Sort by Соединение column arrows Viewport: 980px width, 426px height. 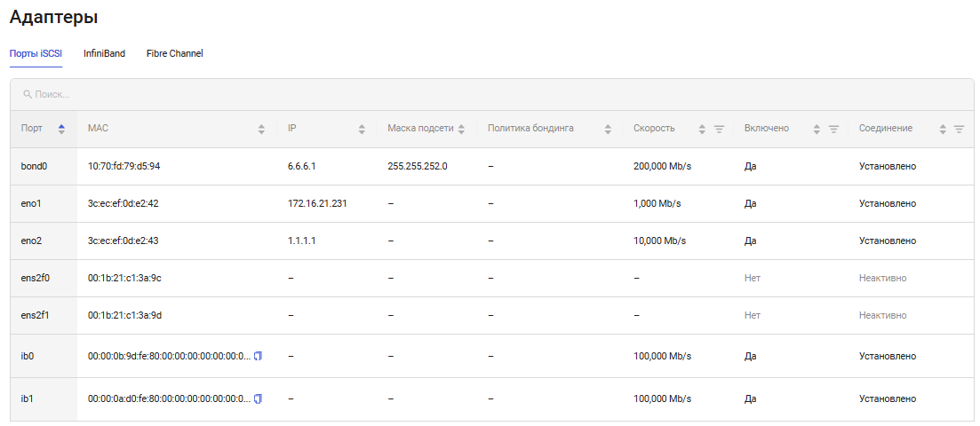click(x=943, y=129)
